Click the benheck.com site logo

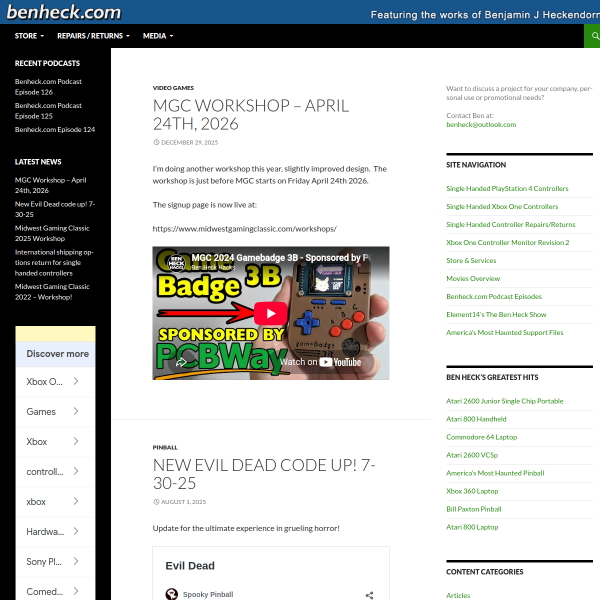pos(64,12)
